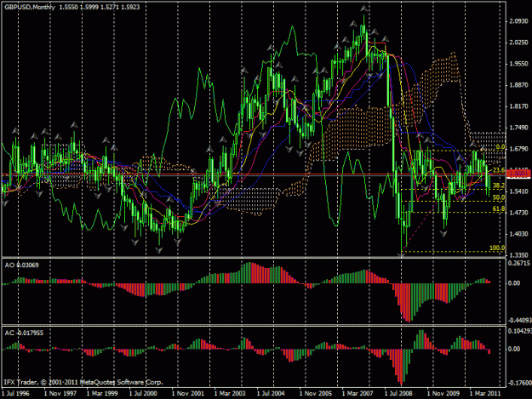Click the Fibonacci 50.0 level label
Screen dimensions: 532x399
499,197
